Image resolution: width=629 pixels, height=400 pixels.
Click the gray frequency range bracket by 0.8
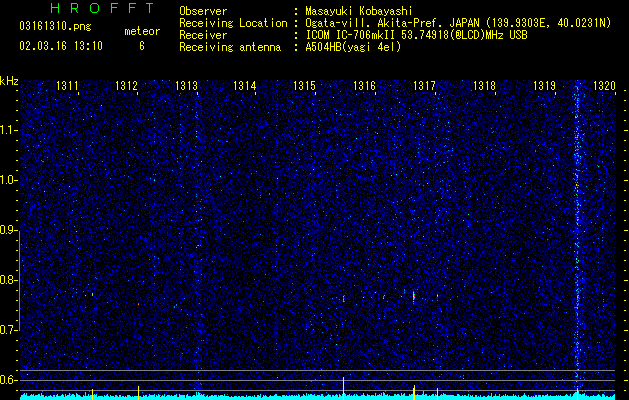(x=19, y=280)
